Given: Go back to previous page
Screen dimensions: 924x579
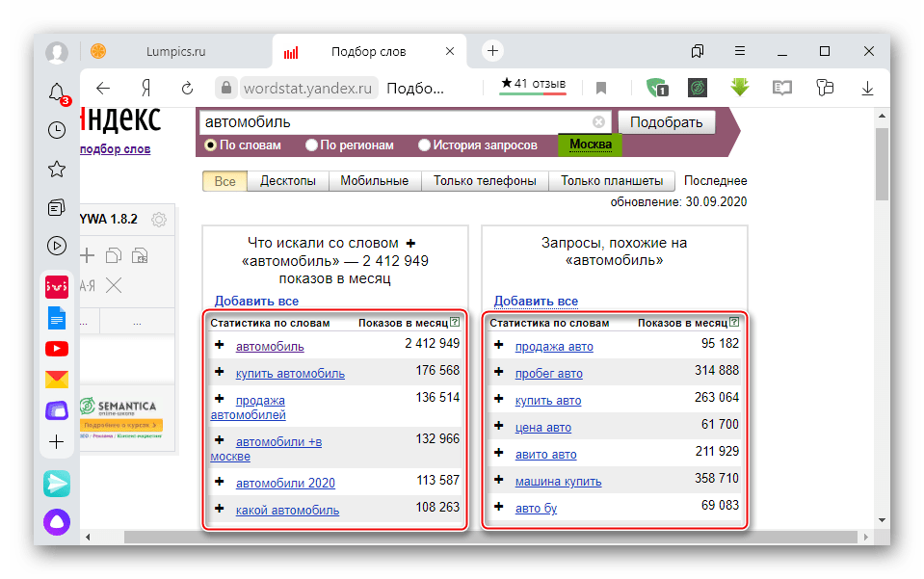Looking at the screenshot, I should 103,89.
